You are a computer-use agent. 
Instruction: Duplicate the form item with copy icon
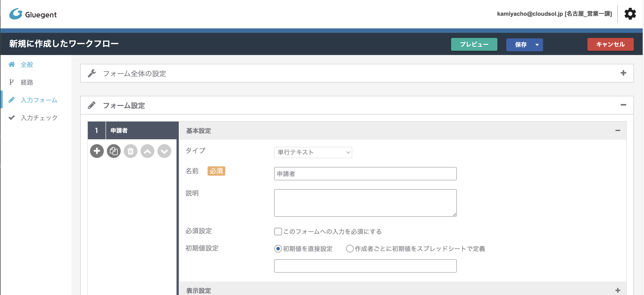coord(114,151)
